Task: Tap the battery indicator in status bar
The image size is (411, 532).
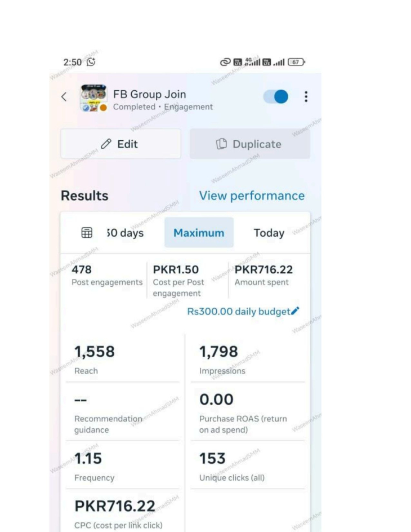Action: (297, 62)
